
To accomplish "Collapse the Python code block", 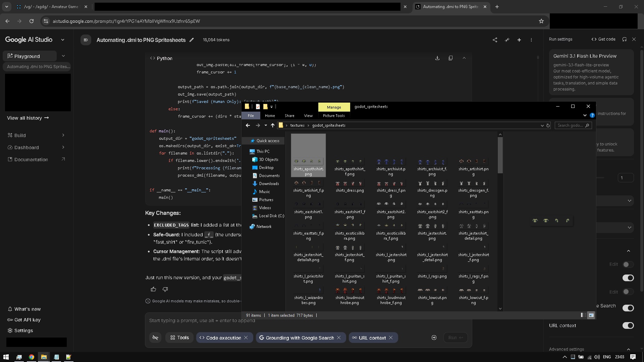I will (464, 58).
